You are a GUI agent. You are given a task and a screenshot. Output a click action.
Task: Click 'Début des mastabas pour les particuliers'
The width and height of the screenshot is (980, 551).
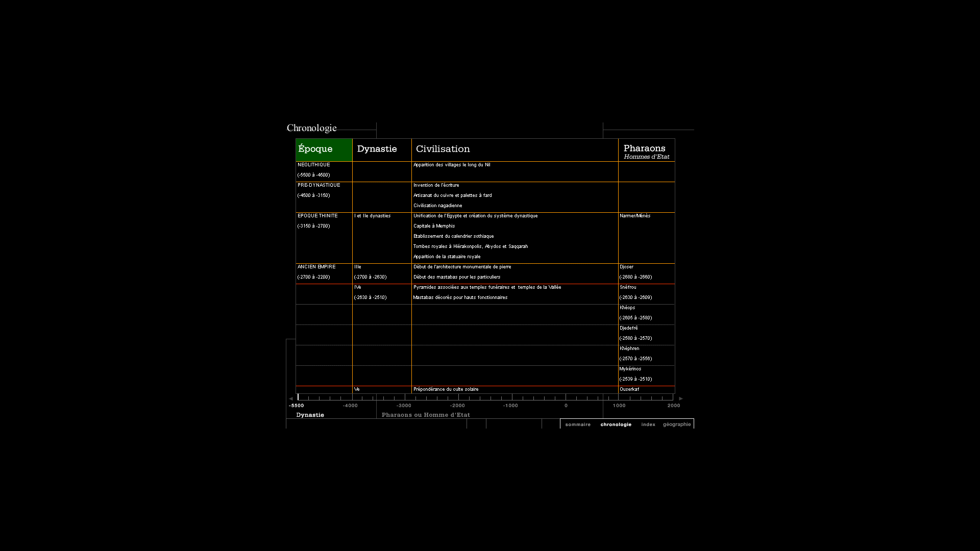pos(457,277)
